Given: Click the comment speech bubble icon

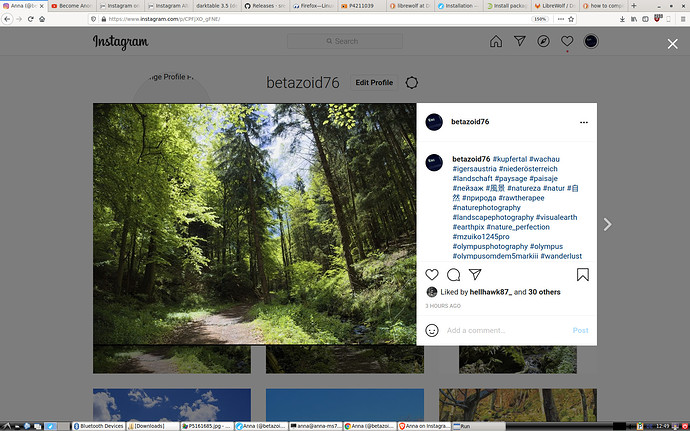Looking at the screenshot, I should pyautogui.click(x=453, y=275).
